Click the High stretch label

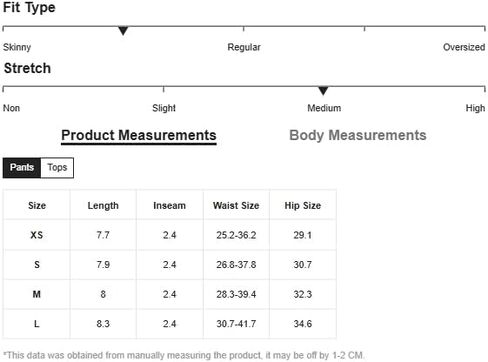pyautogui.click(x=475, y=108)
